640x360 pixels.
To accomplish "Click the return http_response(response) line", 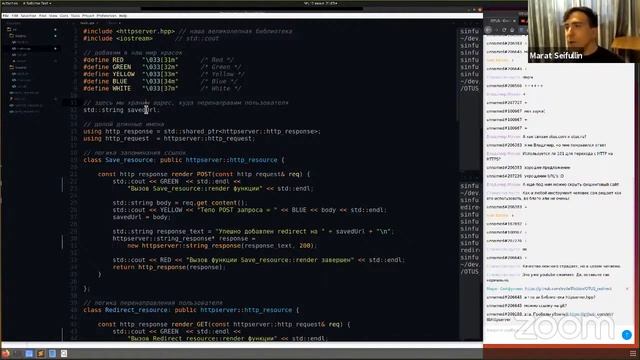I will [169, 267].
